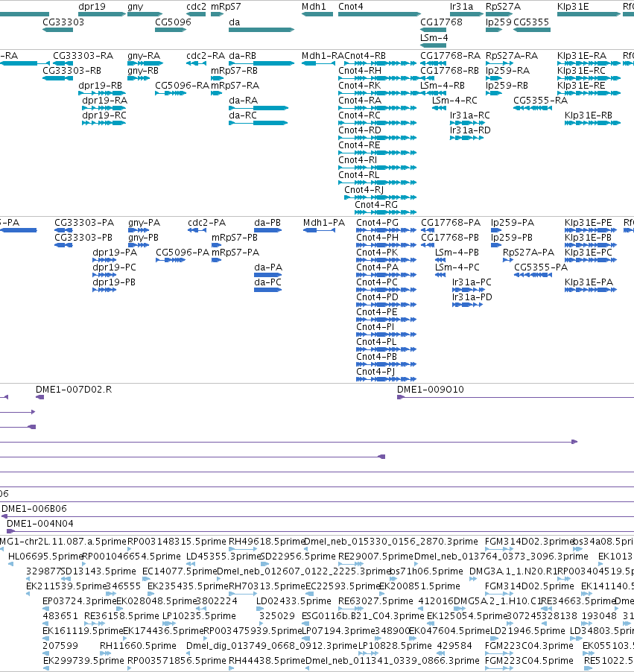Screen dimensions: 634x672
Task: Open the RE29007.5prime EST label
Action: coord(375,557)
